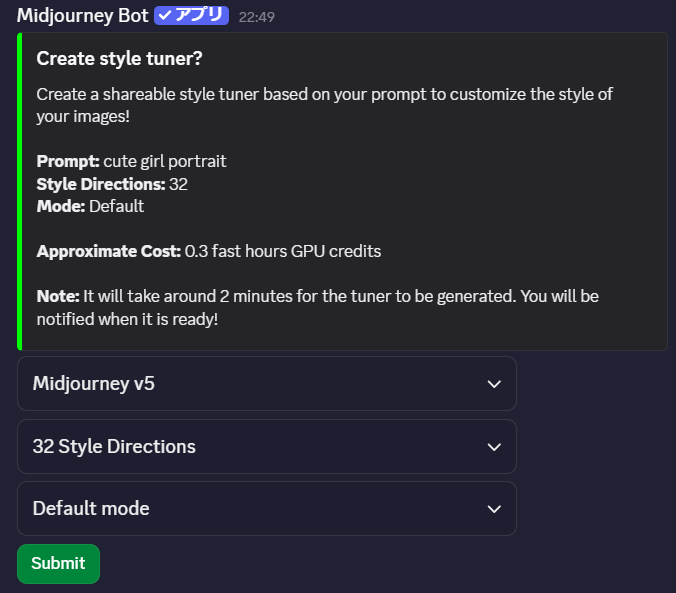676x593 pixels.
Task: Click the "Create style tuner?" embed title
Action: tap(120, 59)
